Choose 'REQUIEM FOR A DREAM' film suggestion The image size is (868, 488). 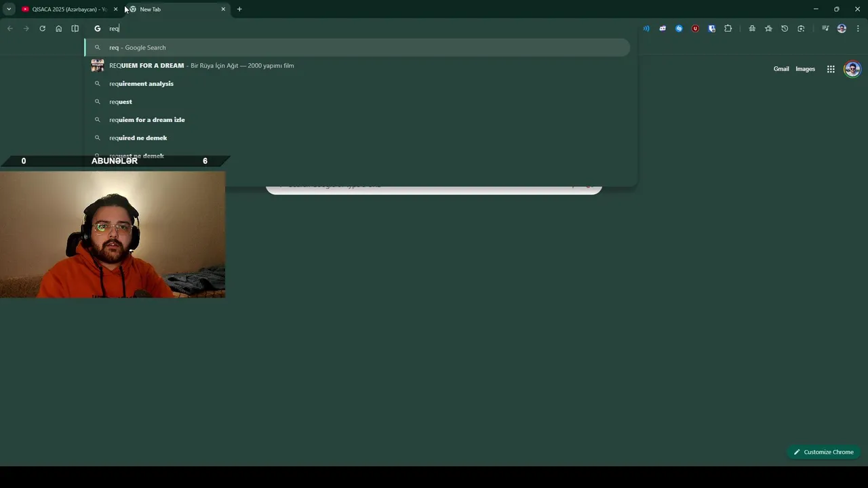pyautogui.click(x=357, y=66)
